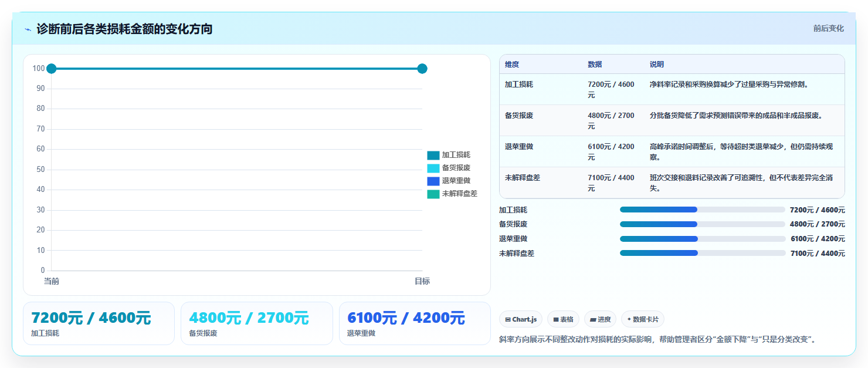The image size is (868, 368).
Task: Click the description starting 净料率记录
Action: point(730,85)
